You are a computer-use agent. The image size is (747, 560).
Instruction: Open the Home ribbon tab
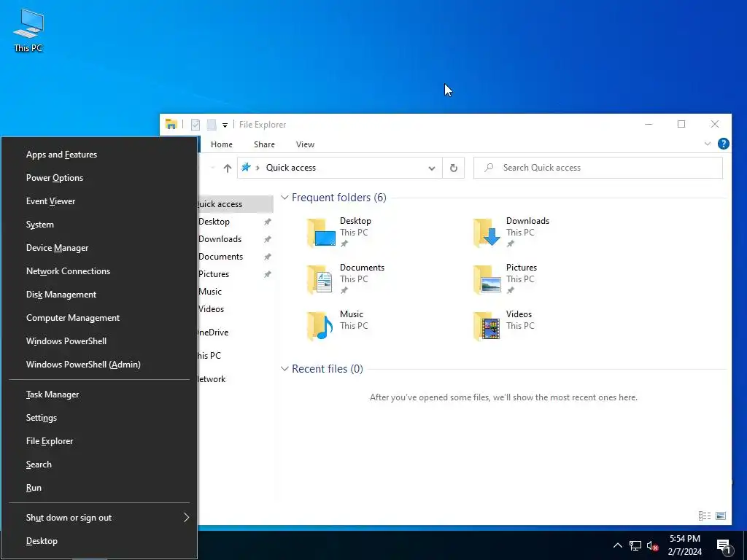click(222, 144)
